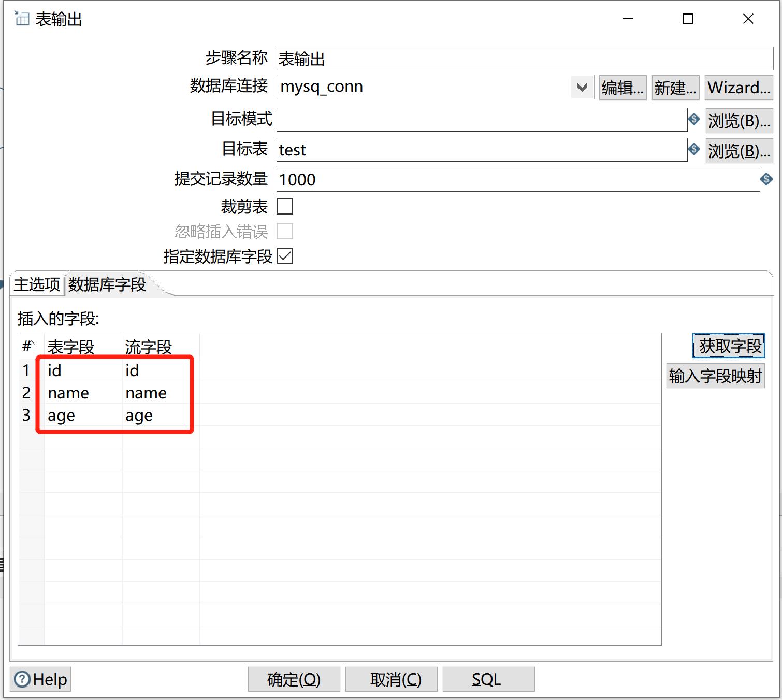Select row 3 table field age
Image resolution: width=782 pixels, height=700 pixels.
click(x=83, y=415)
